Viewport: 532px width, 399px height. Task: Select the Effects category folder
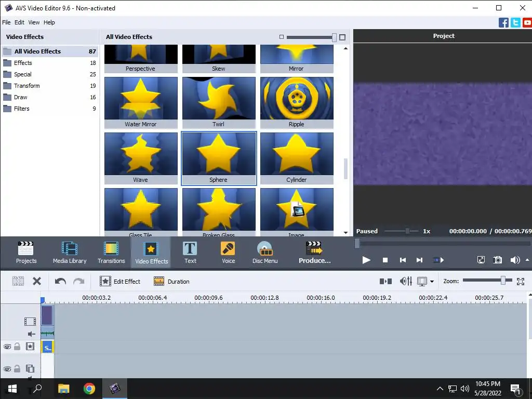click(49, 63)
